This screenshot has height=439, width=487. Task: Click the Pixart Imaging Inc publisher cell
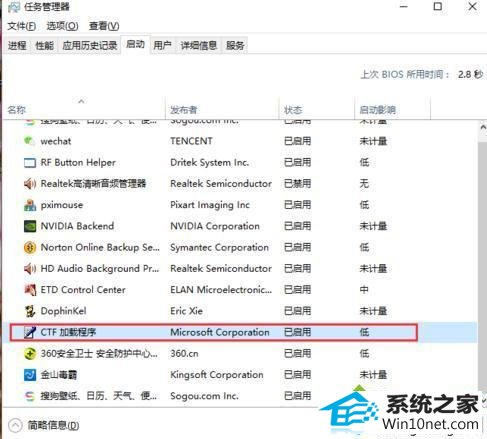(x=210, y=205)
